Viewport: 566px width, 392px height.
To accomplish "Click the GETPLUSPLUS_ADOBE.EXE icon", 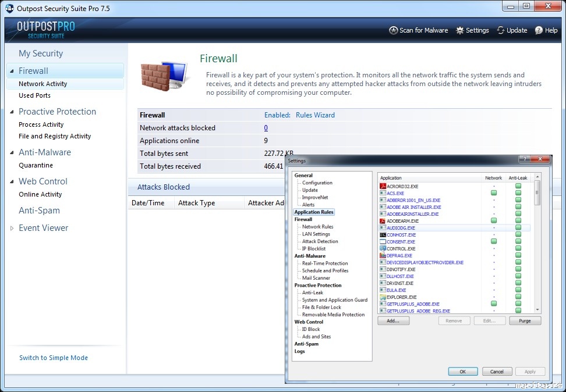I will [x=383, y=304].
